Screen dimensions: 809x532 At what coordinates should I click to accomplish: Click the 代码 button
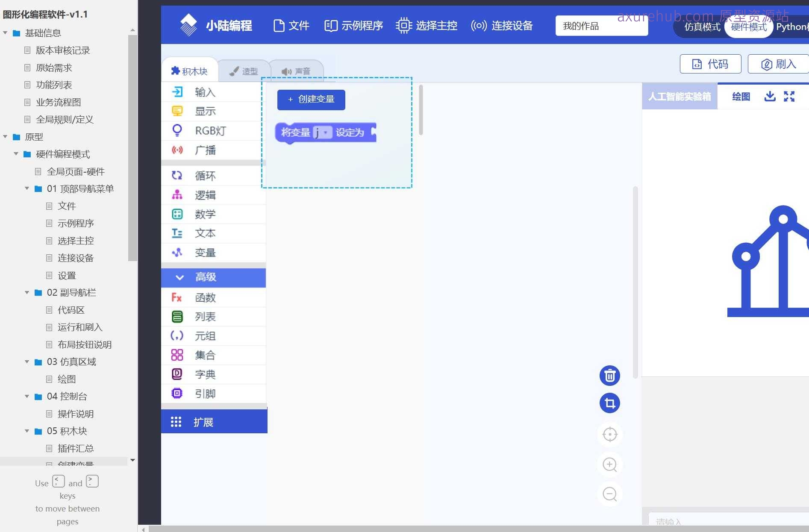pyautogui.click(x=710, y=64)
